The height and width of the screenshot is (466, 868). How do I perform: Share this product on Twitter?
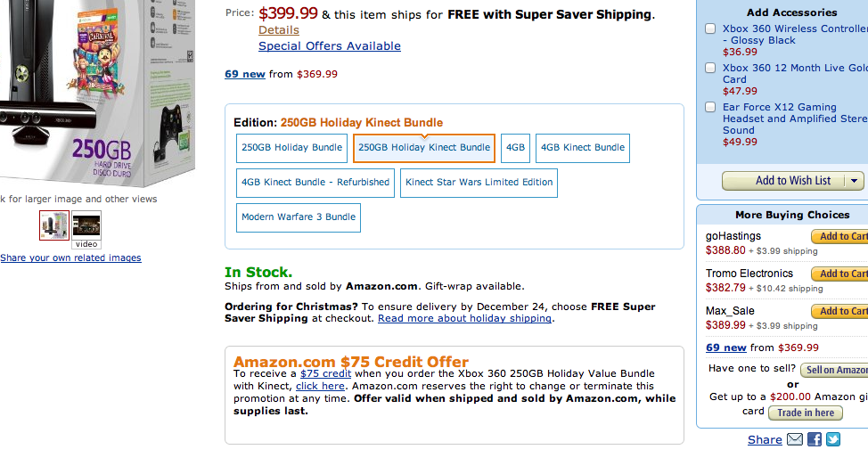pyautogui.click(x=833, y=439)
